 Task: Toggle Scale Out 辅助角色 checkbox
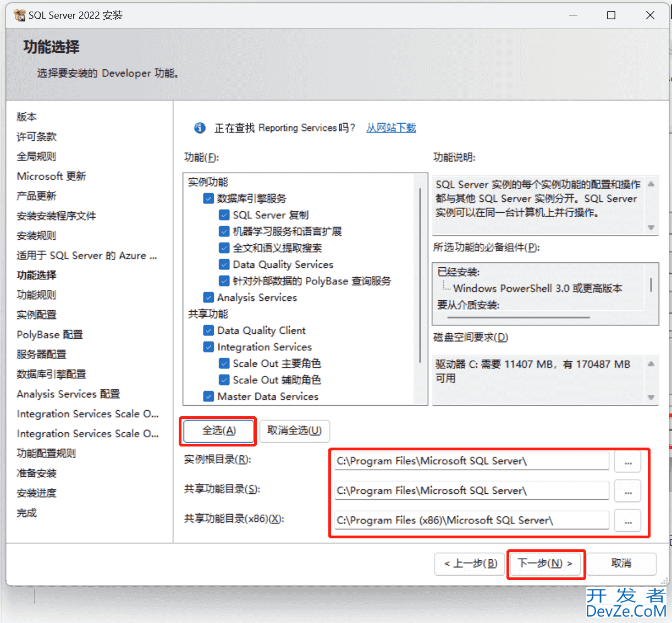point(224,380)
